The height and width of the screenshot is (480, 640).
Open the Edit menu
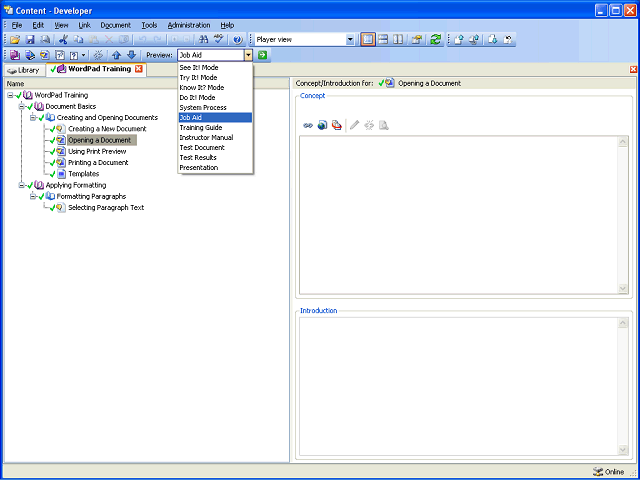(38, 25)
